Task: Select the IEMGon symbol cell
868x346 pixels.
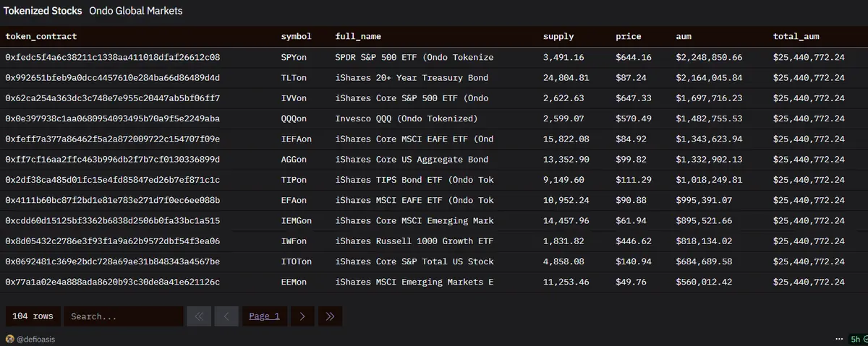Action: [297, 220]
